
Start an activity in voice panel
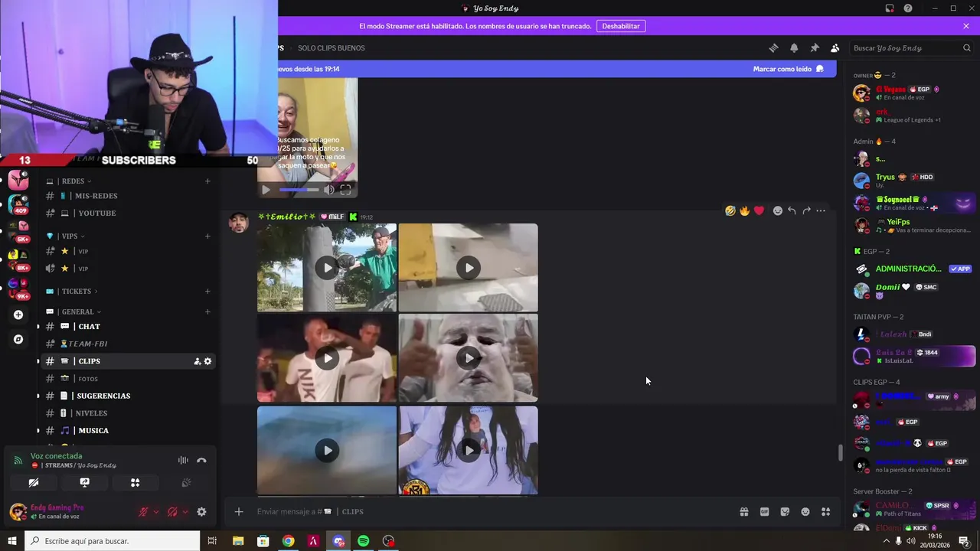(135, 483)
